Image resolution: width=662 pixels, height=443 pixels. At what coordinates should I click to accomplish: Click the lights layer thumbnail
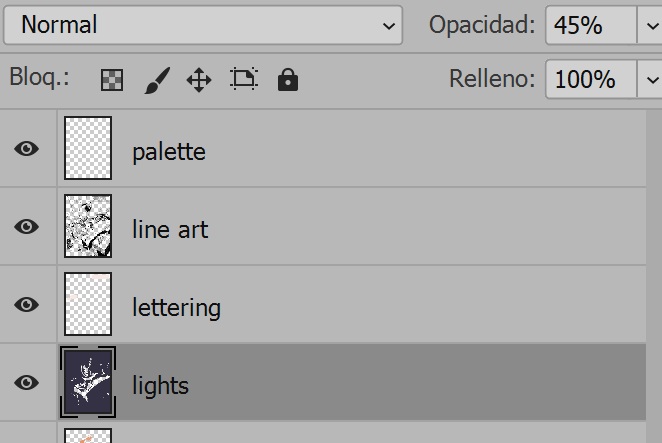[88, 383]
